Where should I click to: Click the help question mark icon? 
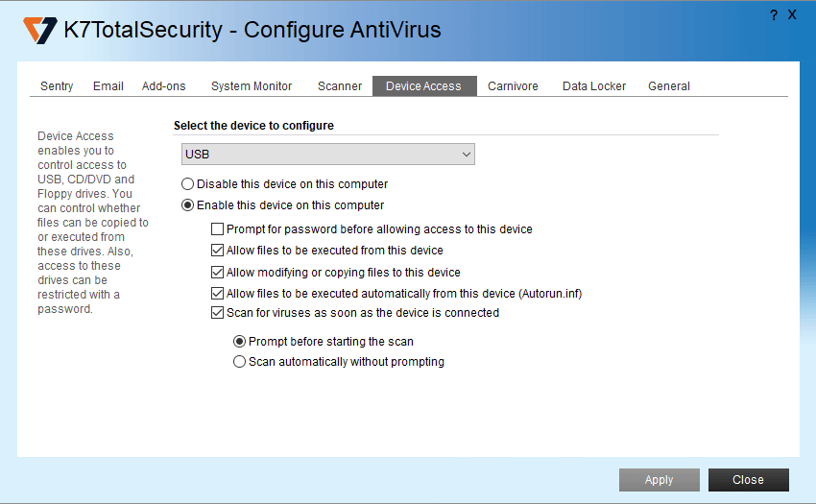pos(774,15)
